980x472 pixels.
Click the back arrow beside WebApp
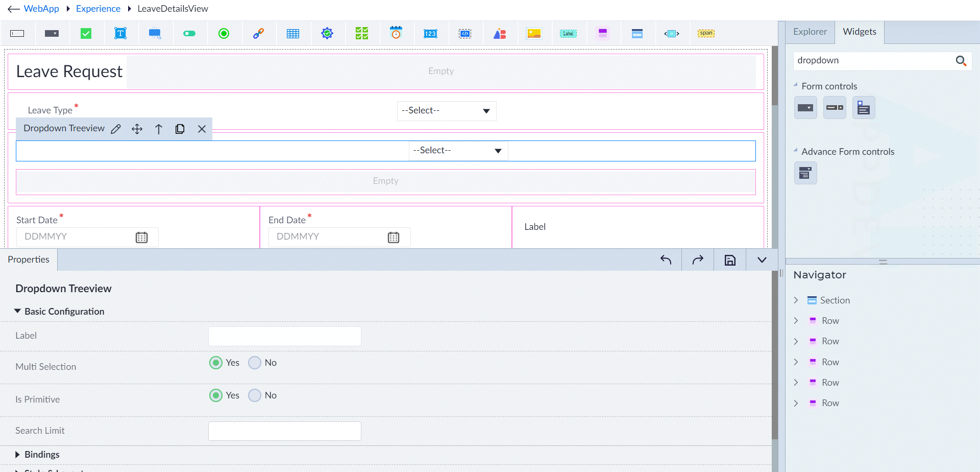point(14,9)
